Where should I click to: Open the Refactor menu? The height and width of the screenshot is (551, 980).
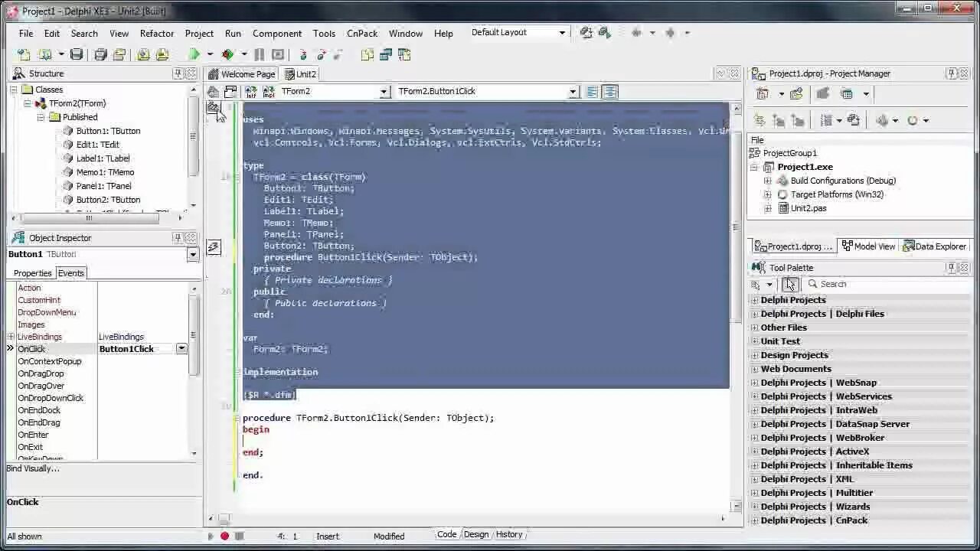(157, 34)
